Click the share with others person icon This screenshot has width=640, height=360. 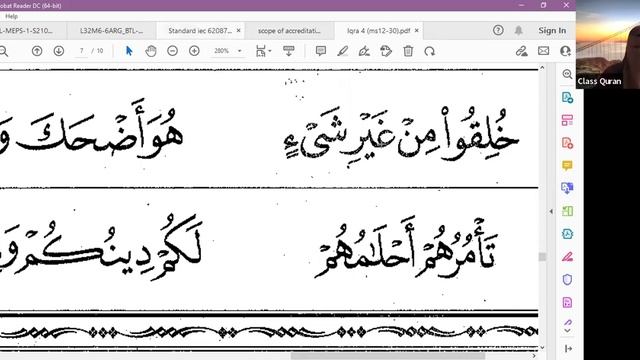pos(565,51)
